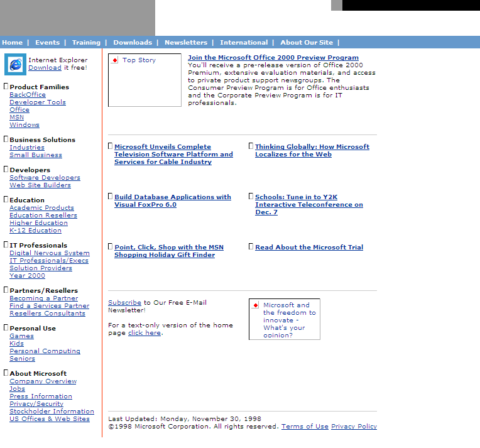The height and width of the screenshot is (448, 480).
Task: Visit Resellers Consultants link
Action: tap(48, 314)
